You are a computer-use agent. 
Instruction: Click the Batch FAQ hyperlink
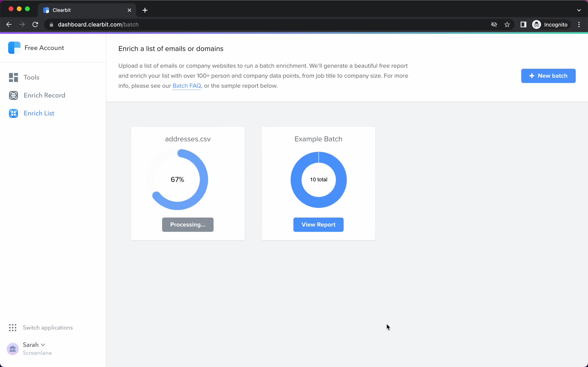click(x=187, y=86)
